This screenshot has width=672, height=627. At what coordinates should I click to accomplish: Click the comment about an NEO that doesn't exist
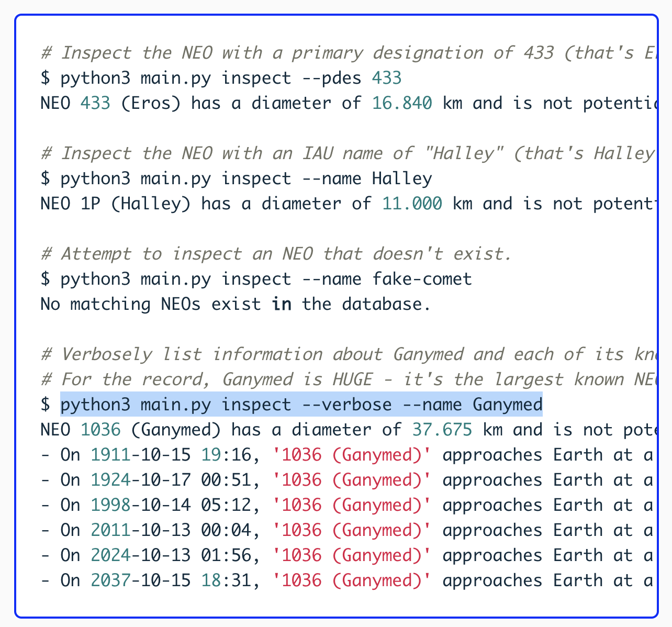[x=275, y=254]
